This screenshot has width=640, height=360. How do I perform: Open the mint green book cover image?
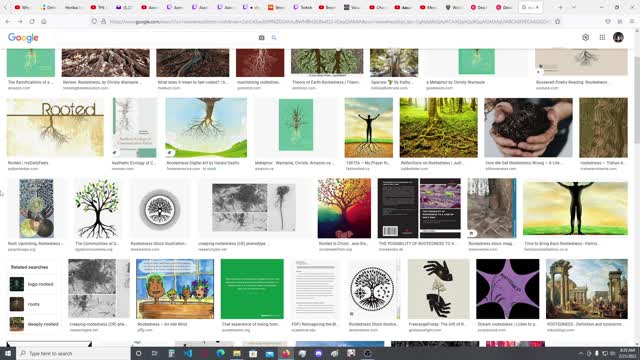(296, 125)
